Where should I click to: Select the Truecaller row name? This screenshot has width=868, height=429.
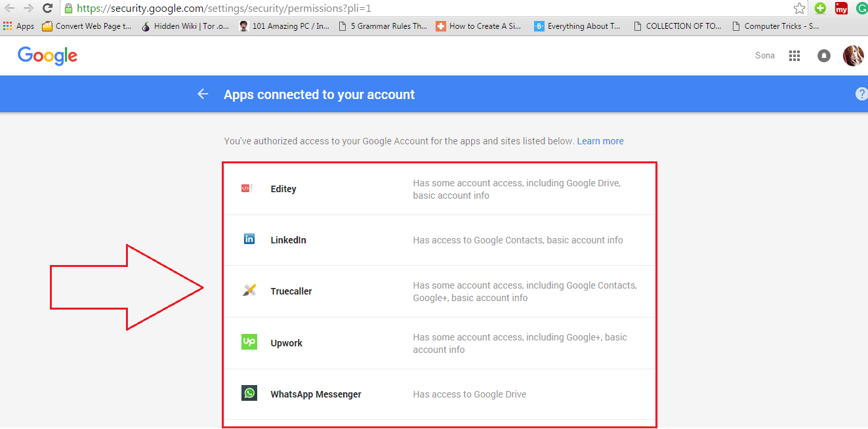tap(291, 291)
